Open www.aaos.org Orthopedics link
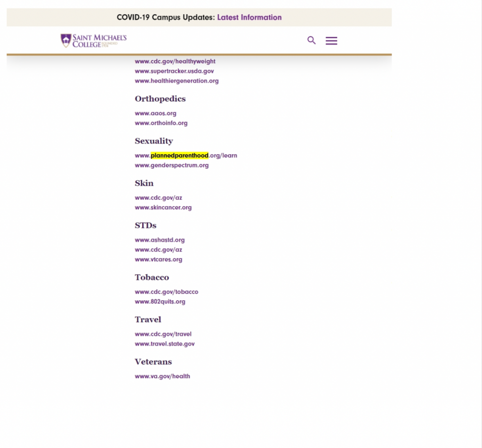This screenshot has height=448, width=482. coord(155,113)
